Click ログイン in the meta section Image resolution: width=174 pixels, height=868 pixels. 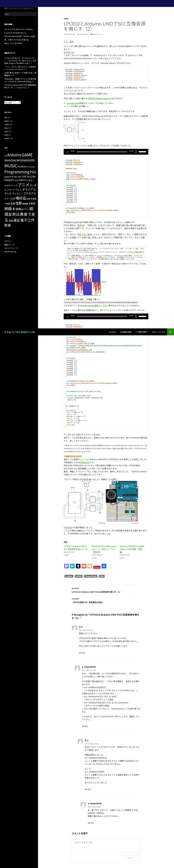tap(8, 241)
